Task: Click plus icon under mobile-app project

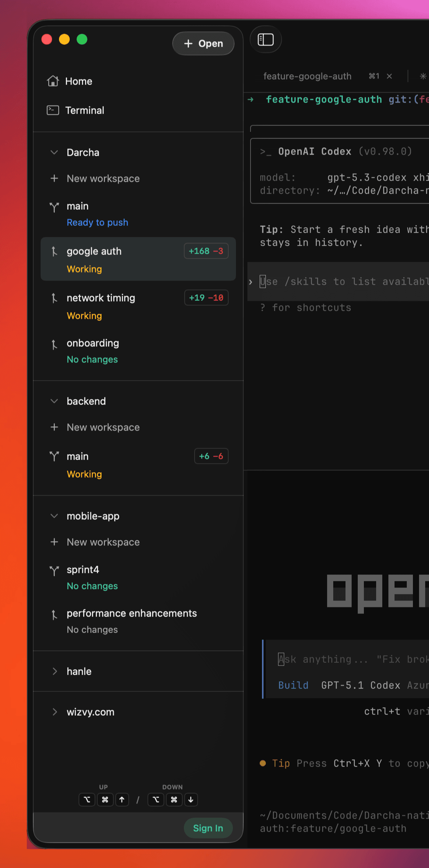Action: [x=54, y=542]
